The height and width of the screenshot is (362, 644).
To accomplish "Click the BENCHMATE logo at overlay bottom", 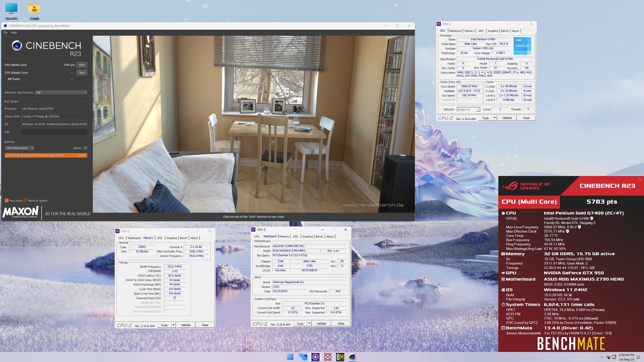I will click(x=571, y=343).
